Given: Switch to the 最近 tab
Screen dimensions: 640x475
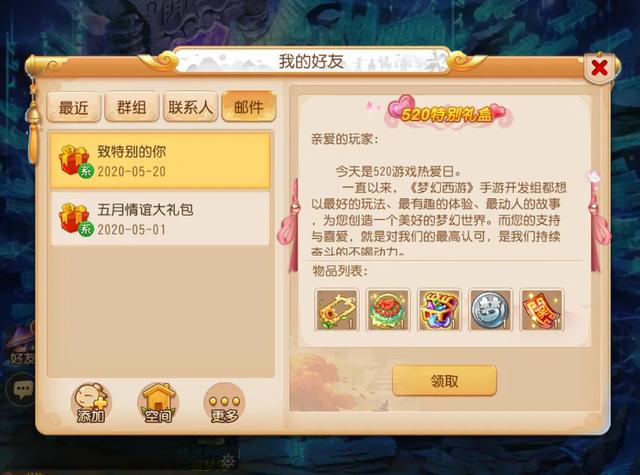Looking at the screenshot, I should tap(73, 107).
